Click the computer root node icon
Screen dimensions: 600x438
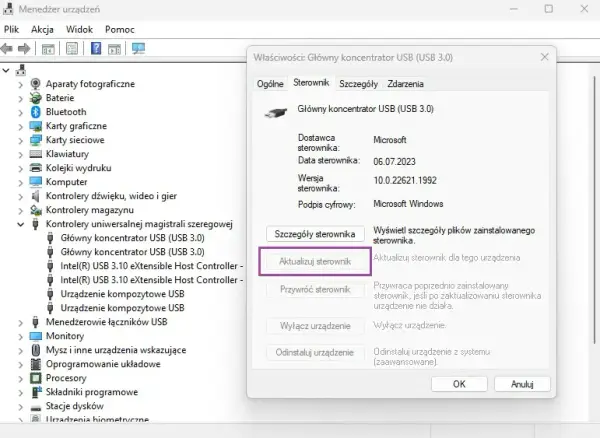coord(21,70)
